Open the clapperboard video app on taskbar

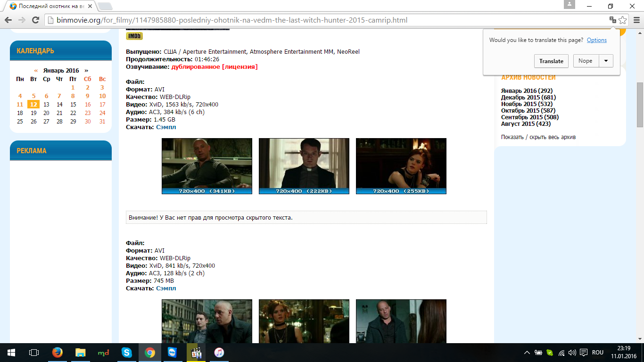click(x=195, y=353)
